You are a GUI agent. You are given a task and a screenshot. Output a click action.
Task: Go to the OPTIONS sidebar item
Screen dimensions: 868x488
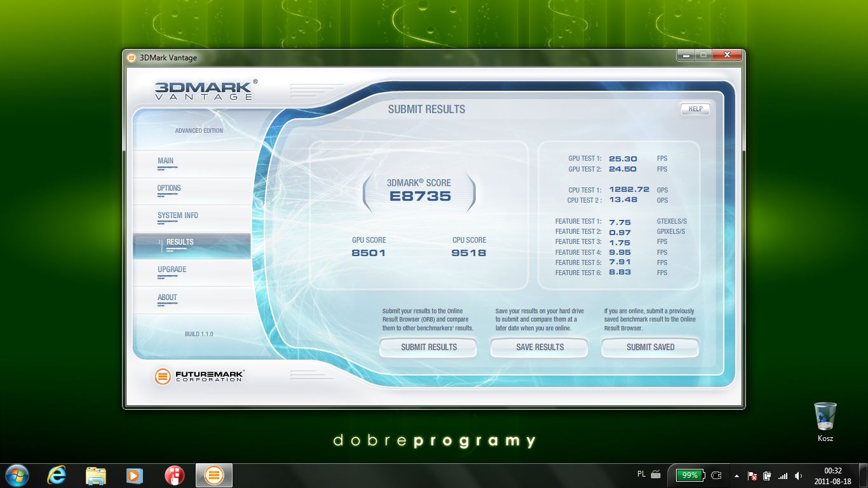pyautogui.click(x=192, y=191)
